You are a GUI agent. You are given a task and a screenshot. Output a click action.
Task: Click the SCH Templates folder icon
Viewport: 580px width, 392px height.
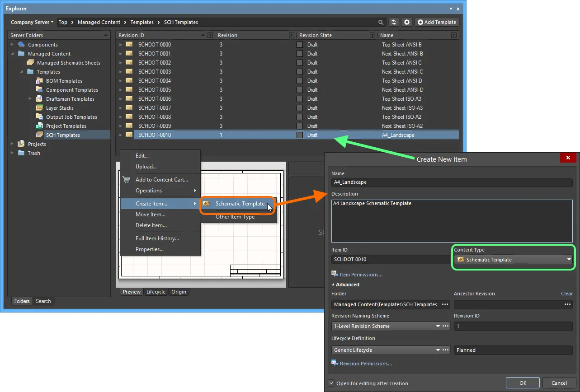[39, 135]
